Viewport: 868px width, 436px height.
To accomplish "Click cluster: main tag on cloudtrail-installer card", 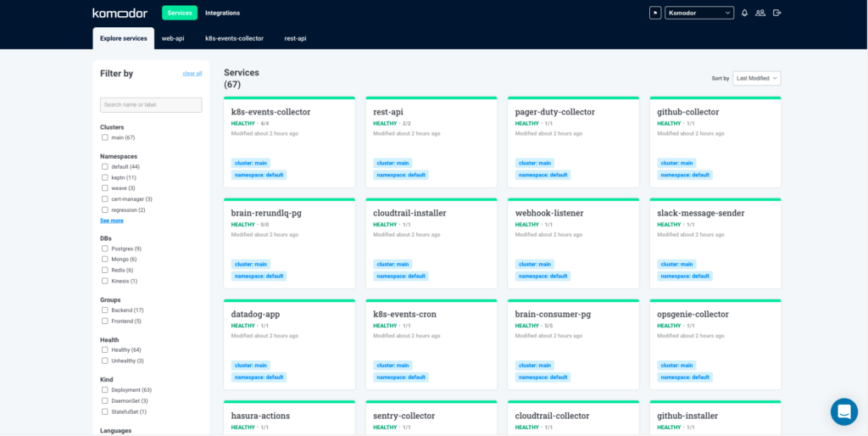I will pos(392,265).
